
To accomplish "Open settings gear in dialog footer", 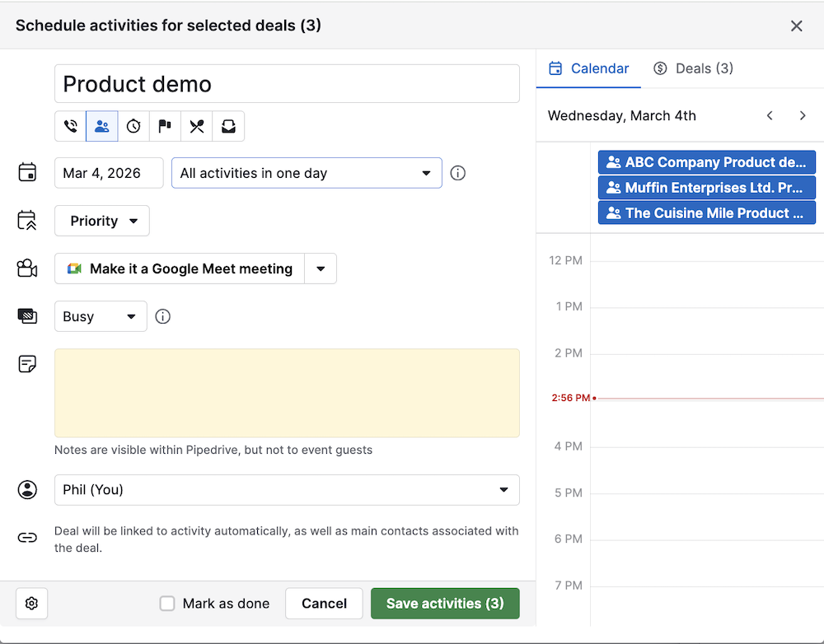I will click(31, 604).
